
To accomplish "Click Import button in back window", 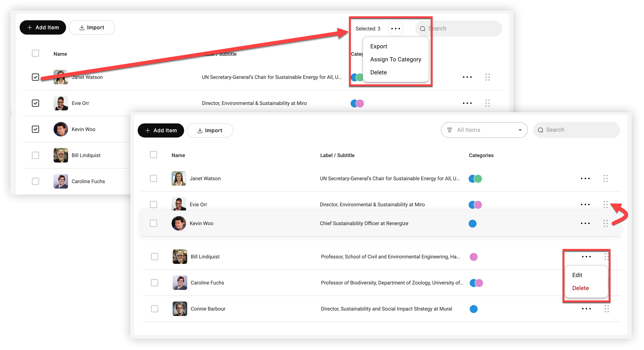I will pos(92,28).
